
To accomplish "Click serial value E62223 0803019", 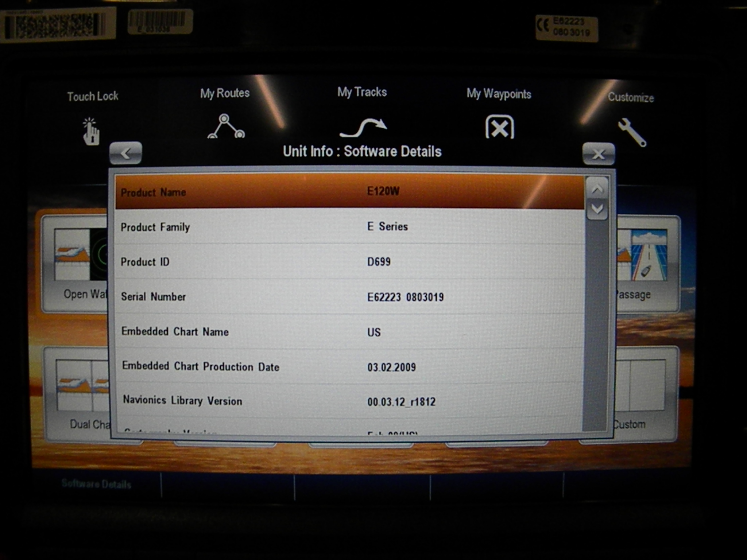I will pos(405,297).
